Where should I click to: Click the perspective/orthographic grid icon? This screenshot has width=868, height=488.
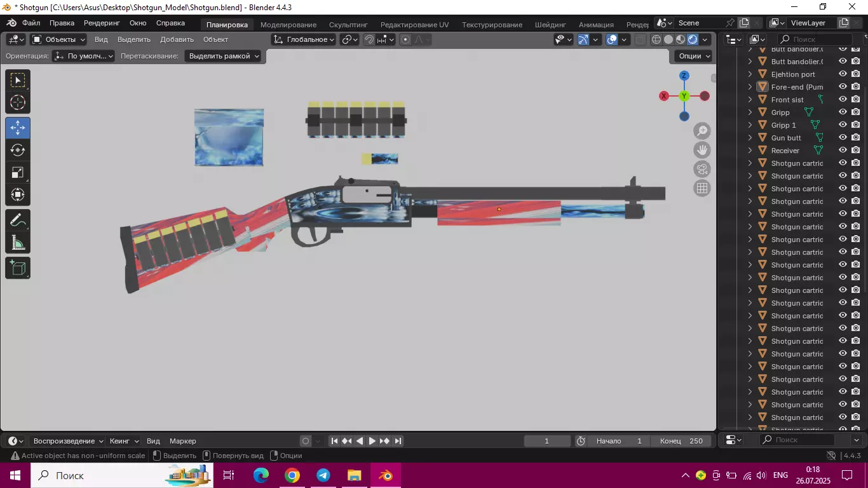point(702,188)
